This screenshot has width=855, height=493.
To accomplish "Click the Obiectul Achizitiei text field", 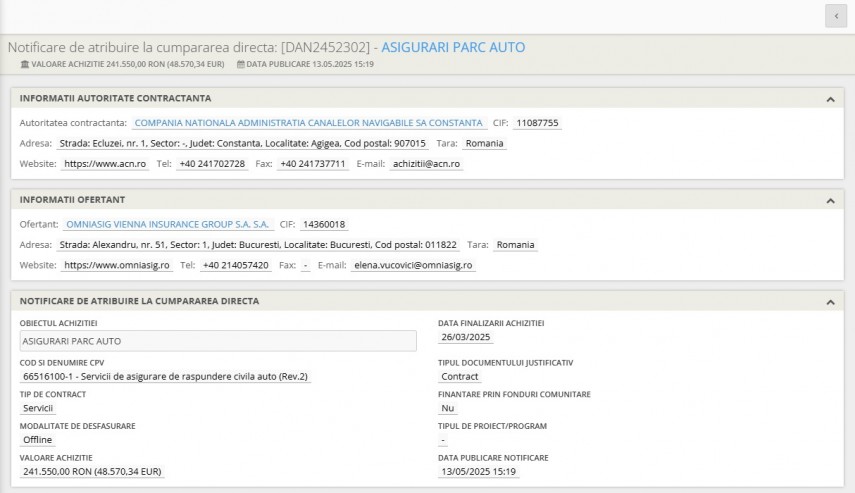I will (218, 341).
